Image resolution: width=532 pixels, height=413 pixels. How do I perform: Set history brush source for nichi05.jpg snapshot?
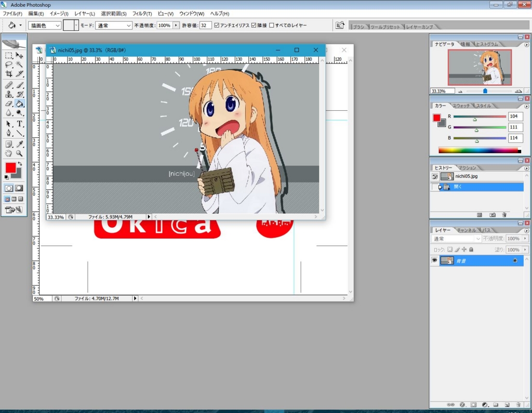(435, 176)
